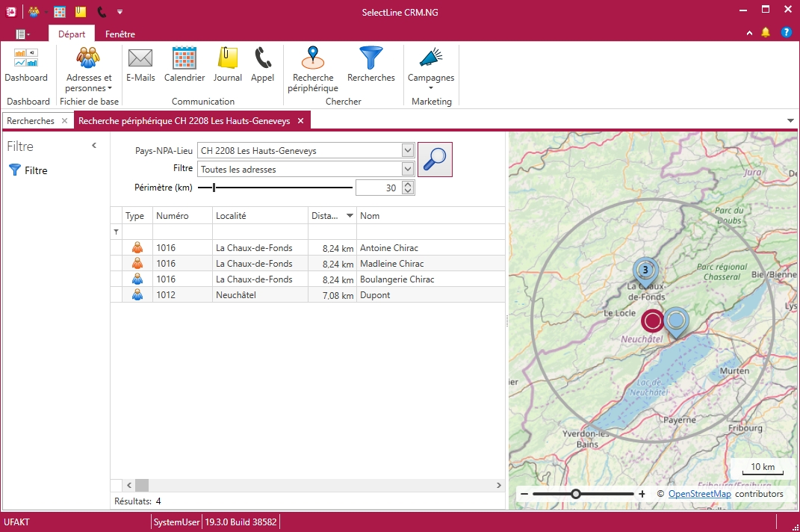Sort by the Localité column header

(260, 215)
